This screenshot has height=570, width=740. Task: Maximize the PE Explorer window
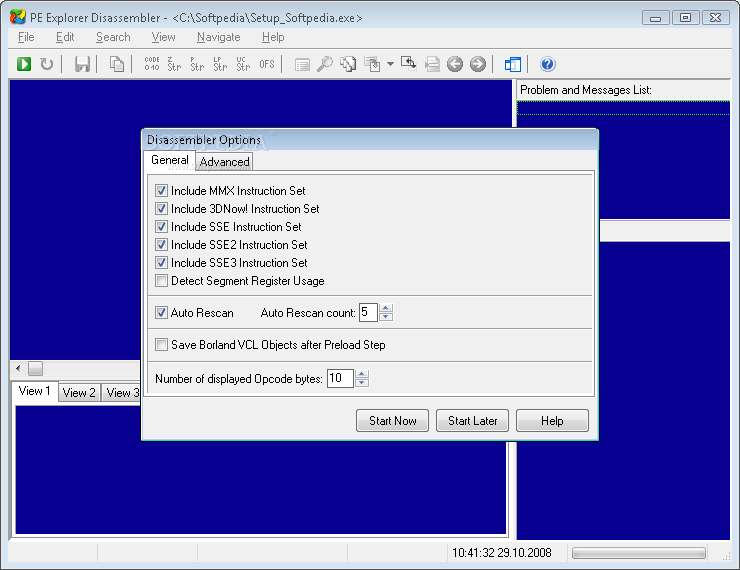click(x=685, y=18)
